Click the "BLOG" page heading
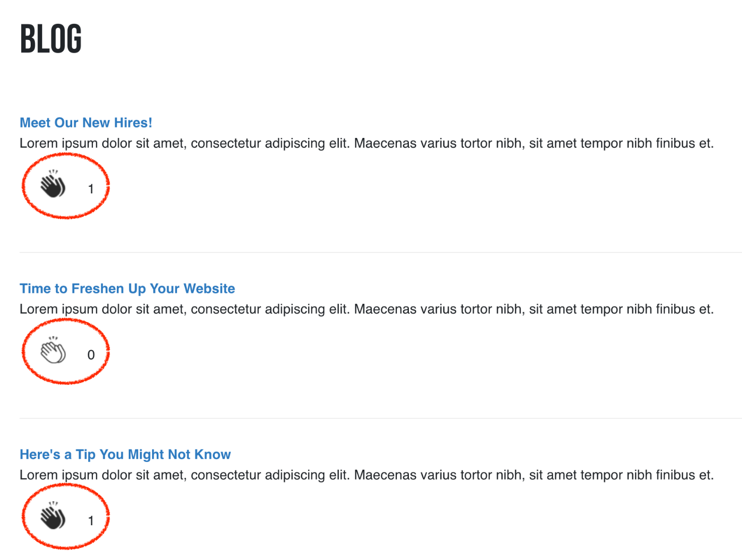This screenshot has height=560, width=742. [x=51, y=39]
